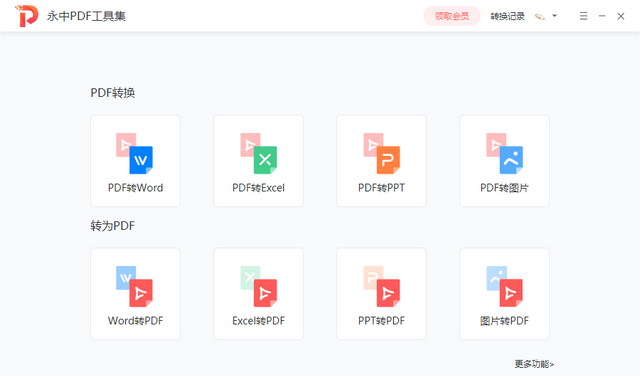Image resolution: width=640 pixels, height=391 pixels.
Task: Open the Word转PDF converter card
Action: coord(136,294)
